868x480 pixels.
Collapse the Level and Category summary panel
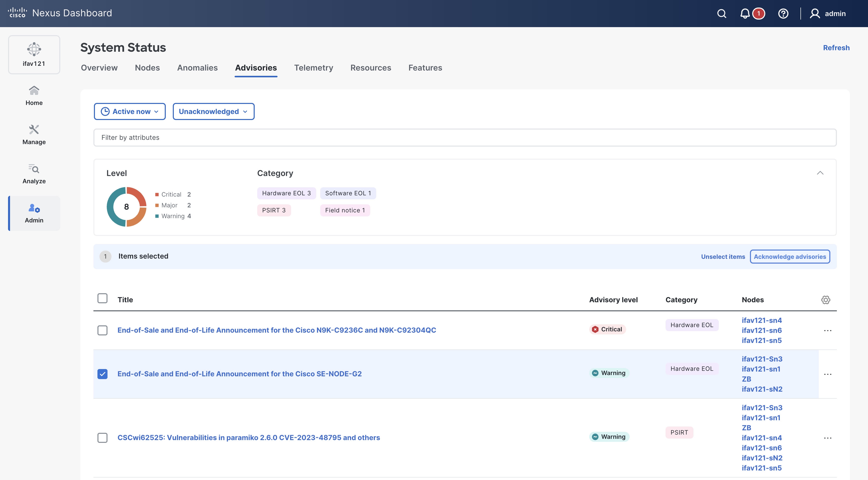point(820,173)
